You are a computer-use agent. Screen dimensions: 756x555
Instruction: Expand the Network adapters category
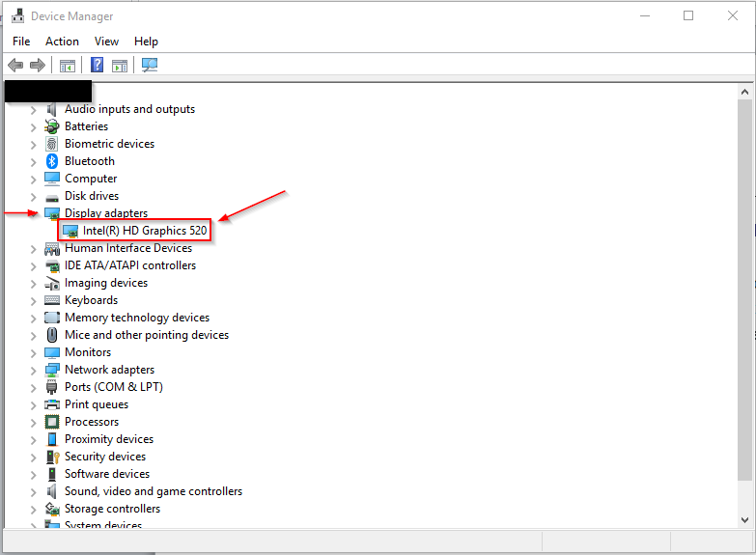coord(33,370)
